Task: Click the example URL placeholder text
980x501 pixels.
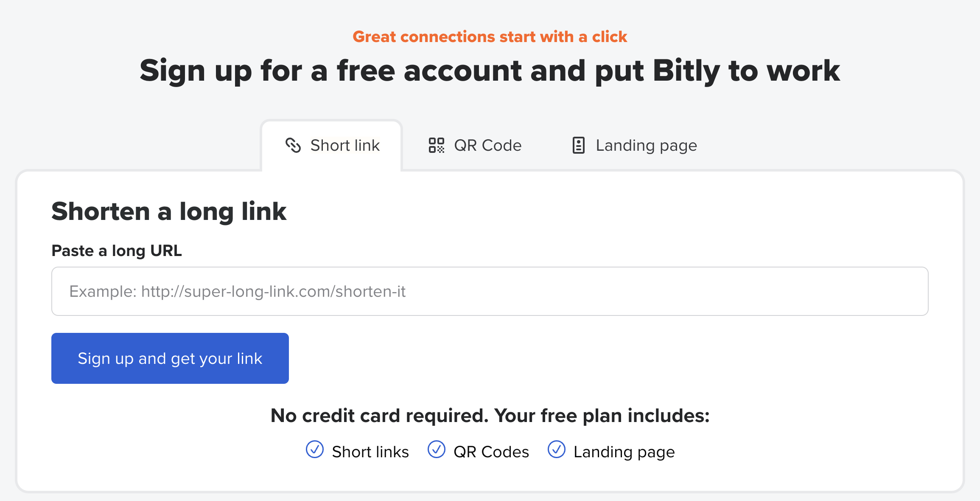Action: pyautogui.click(x=238, y=291)
